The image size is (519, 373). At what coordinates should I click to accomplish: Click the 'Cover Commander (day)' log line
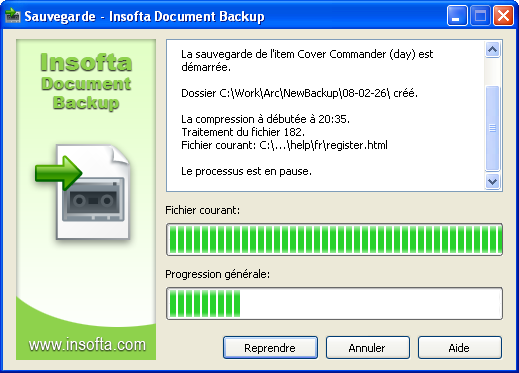307,61
